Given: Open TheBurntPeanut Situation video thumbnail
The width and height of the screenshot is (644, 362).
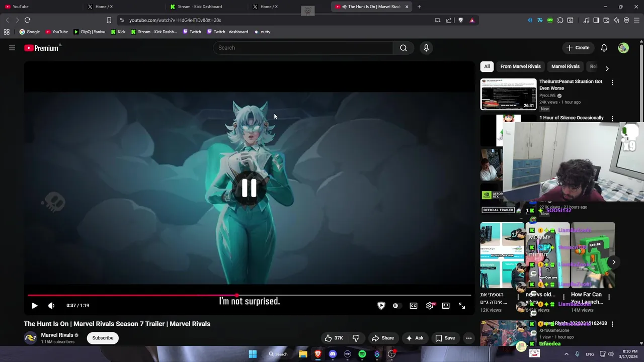Looking at the screenshot, I should [x=508, y=94].
